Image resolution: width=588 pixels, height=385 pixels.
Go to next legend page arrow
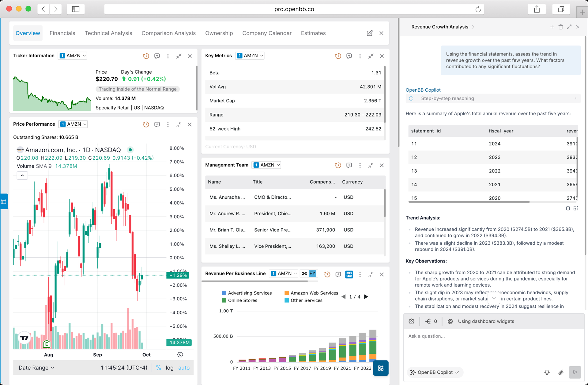[366, 297]
